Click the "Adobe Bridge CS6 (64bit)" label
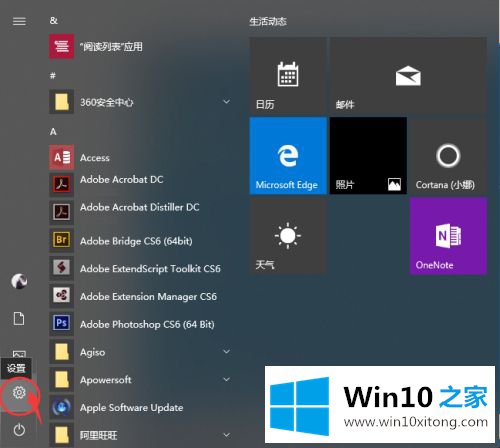Screen dimensions: 500x448 (x=136, y=241)
